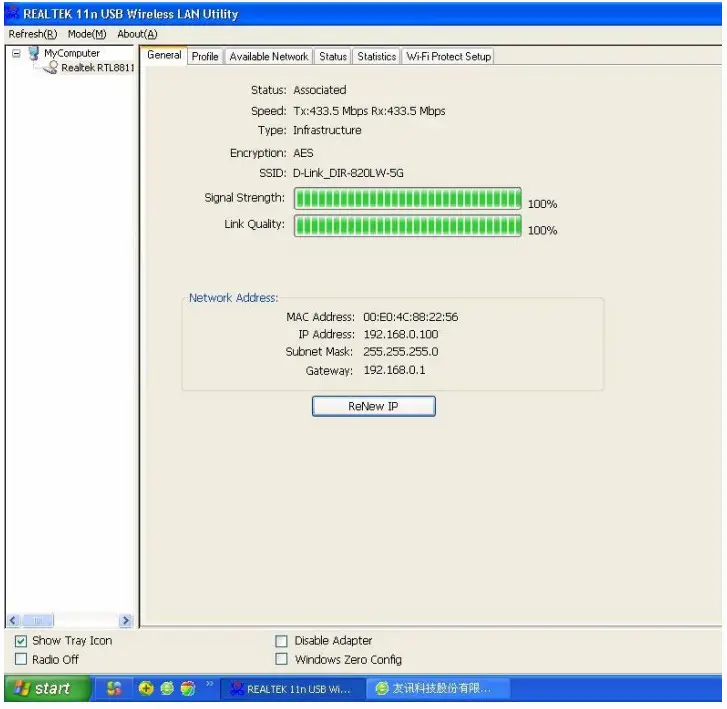Click the Signal Strength progress bar

pyautogui.click(x=408, y=198)
